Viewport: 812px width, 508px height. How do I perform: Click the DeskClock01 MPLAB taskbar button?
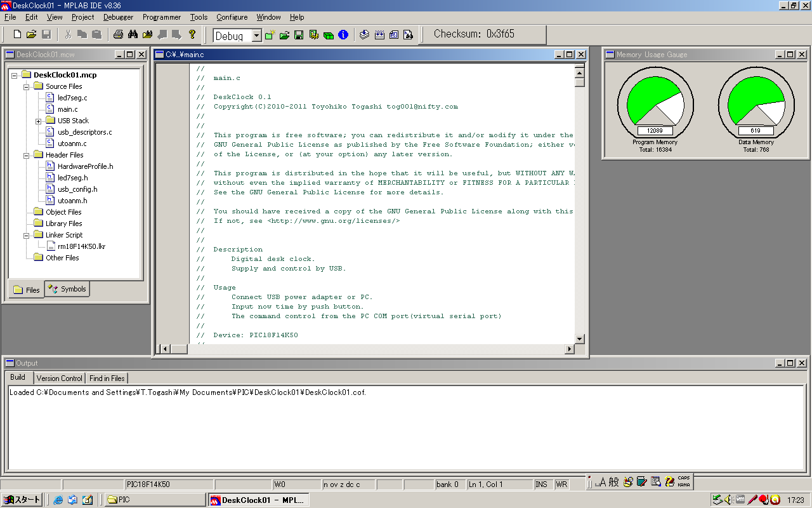258,500
